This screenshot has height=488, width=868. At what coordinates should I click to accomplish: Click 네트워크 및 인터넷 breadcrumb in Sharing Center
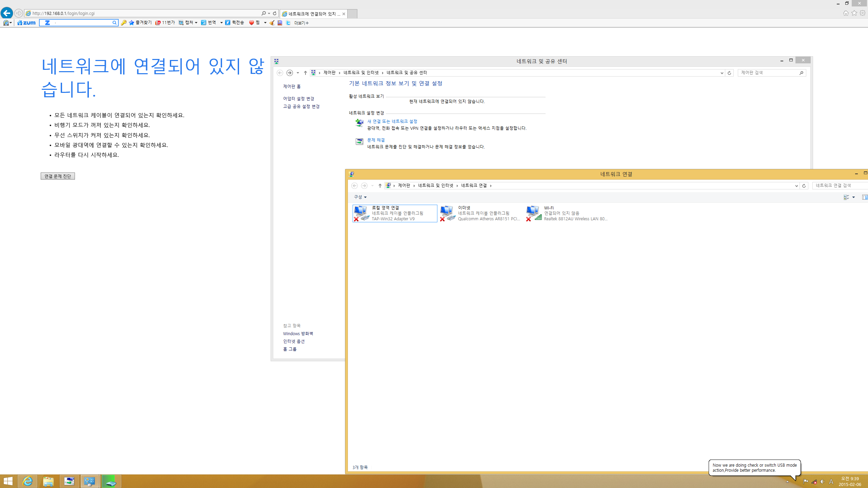(x=361, y=73)
